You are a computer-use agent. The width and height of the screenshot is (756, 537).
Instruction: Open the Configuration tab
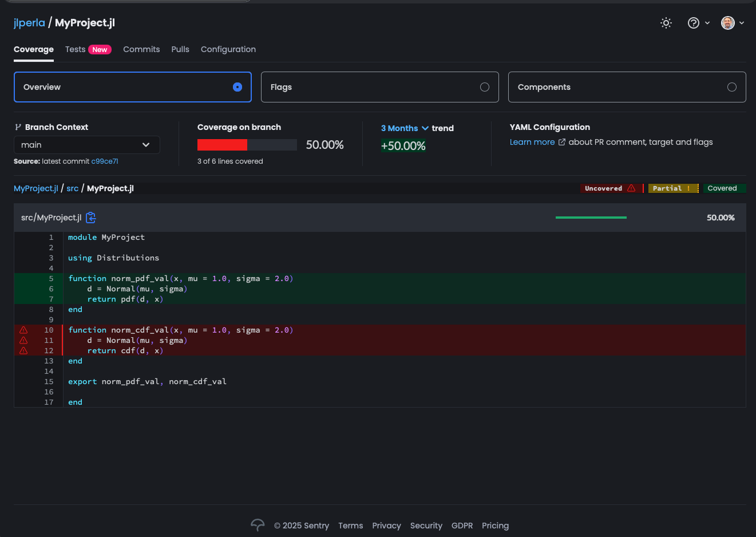(x=228, y=49)
